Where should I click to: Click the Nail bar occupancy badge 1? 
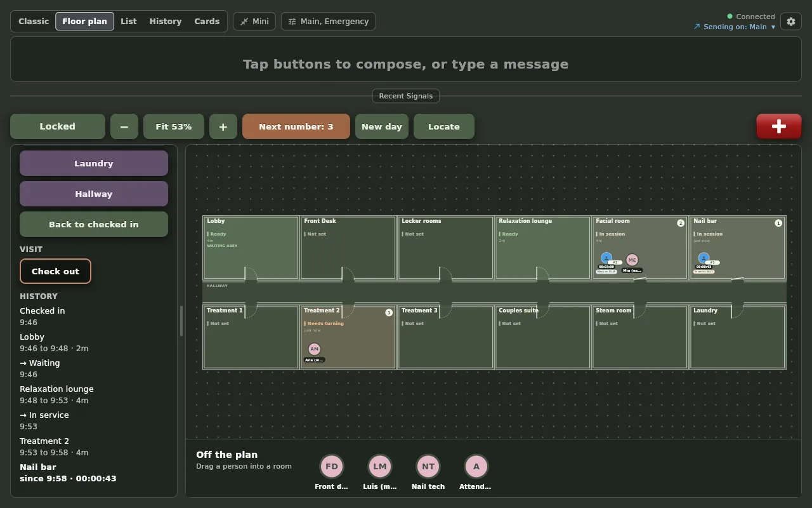coord(778,223)
